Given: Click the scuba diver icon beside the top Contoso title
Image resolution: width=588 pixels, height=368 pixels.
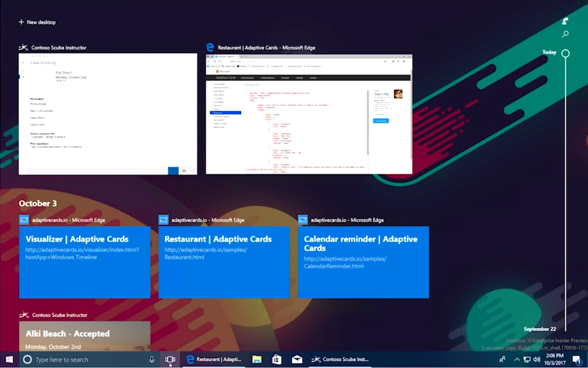Looking at the screenshot, I should 23,47.
